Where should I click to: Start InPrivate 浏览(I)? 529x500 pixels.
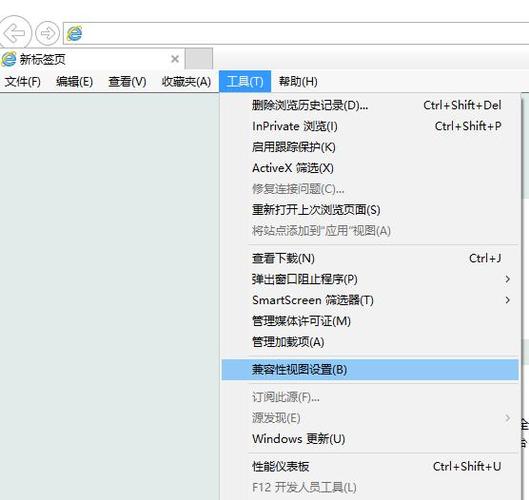[370, 126]
